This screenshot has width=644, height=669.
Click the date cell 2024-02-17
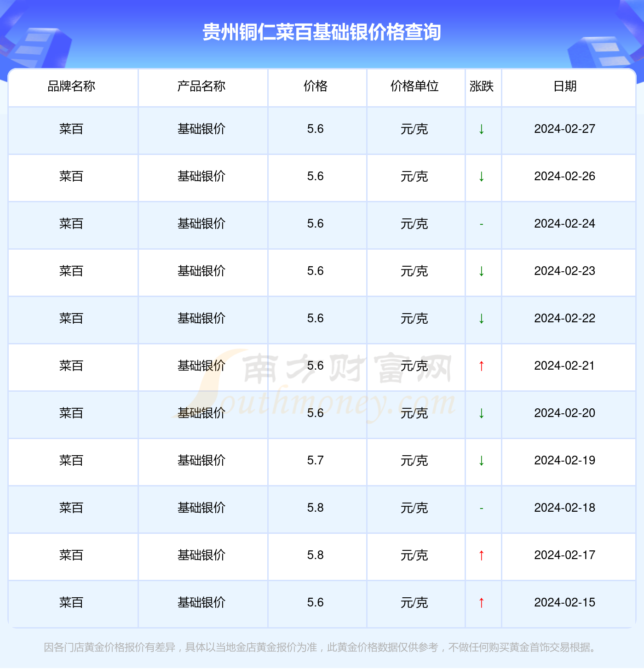click(565, 555)
